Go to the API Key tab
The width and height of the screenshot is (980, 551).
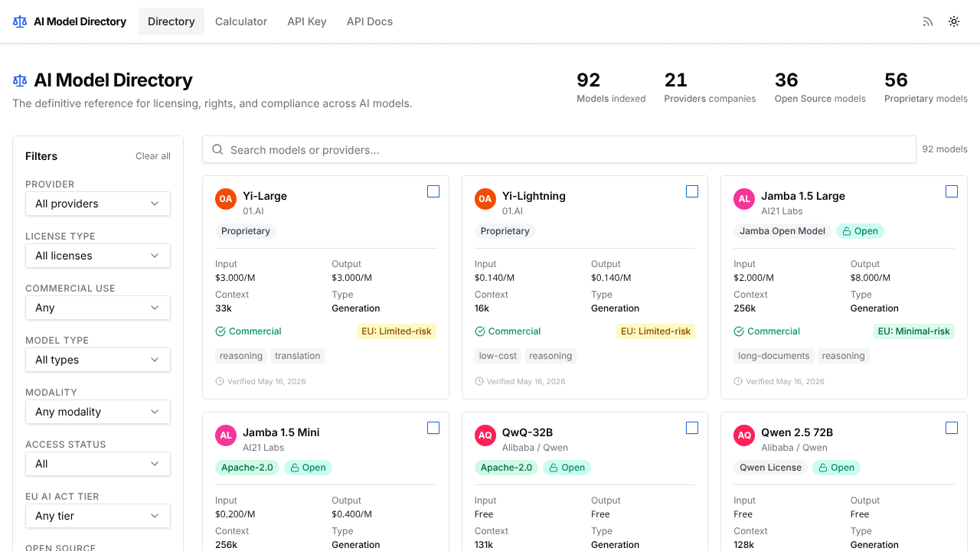tap(307, 21)
